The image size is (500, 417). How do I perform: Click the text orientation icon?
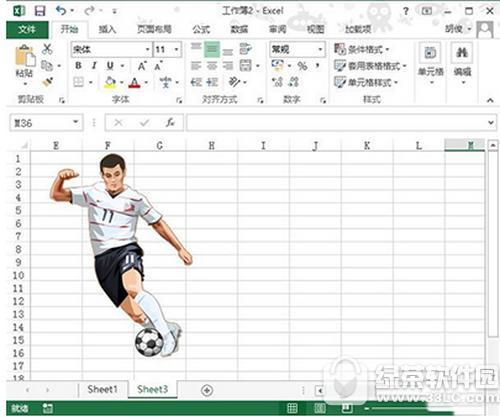point(234,82)
